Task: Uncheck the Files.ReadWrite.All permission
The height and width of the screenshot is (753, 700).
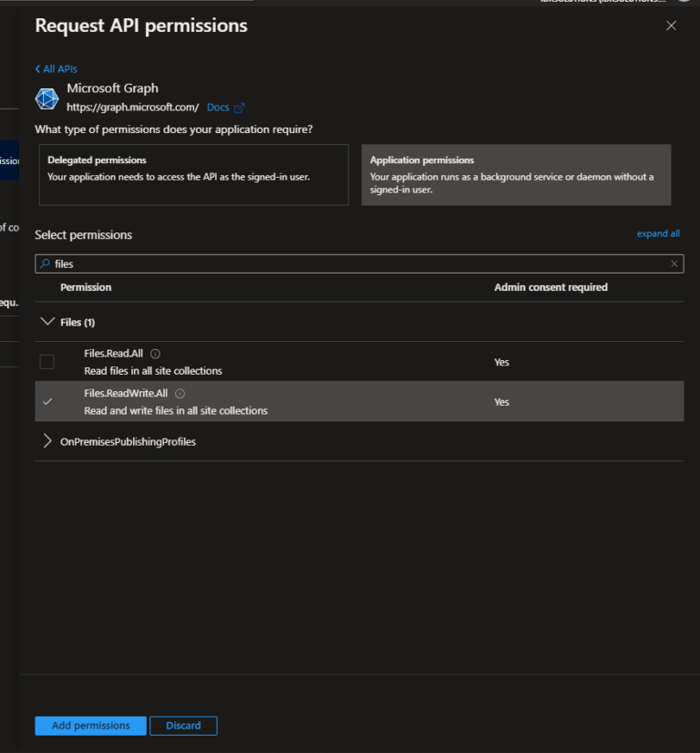Action: [46, 401]
